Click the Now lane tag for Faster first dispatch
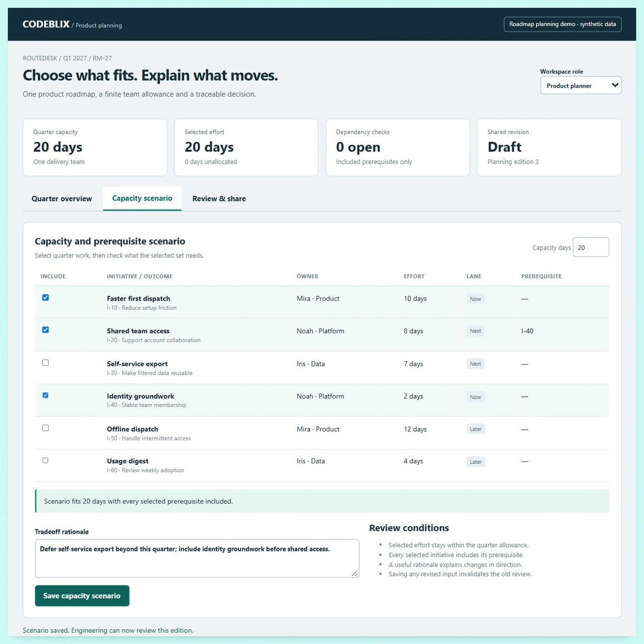Viewport: 644px width, 644px height. pos(475,299)
